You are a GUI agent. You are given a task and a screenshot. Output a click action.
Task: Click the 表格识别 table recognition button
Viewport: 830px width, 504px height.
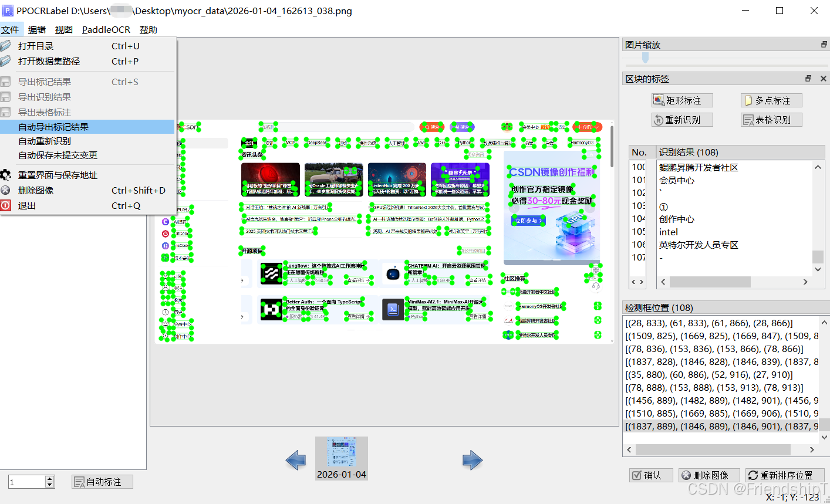(771, 120)
